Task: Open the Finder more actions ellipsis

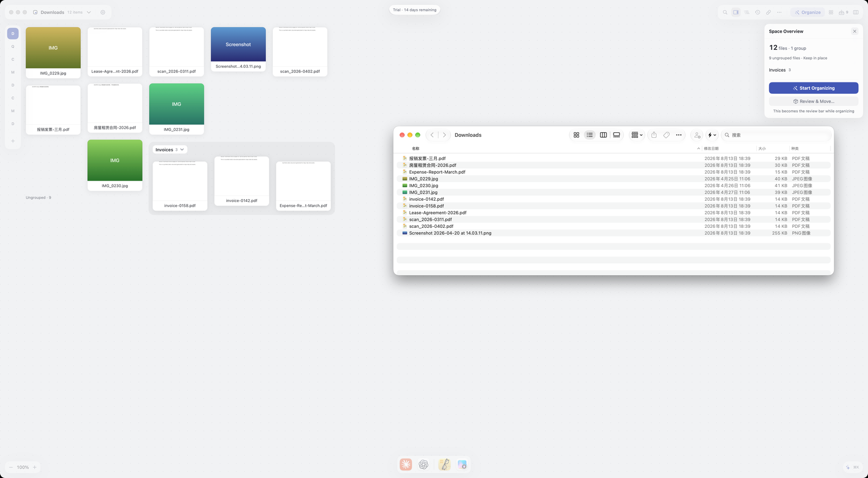Action: (x=679, y=135)
